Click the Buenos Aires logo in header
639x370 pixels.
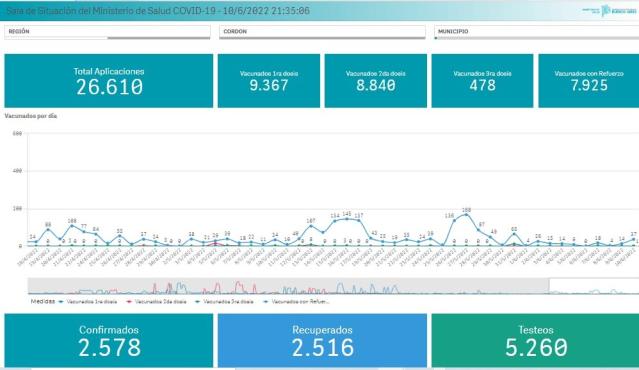coord(610,11)
